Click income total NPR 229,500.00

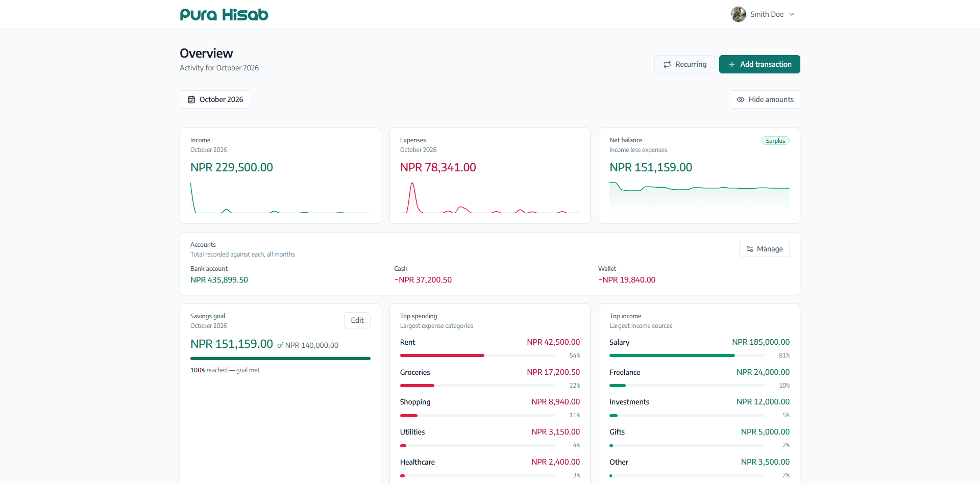click(x=232, y=167)
